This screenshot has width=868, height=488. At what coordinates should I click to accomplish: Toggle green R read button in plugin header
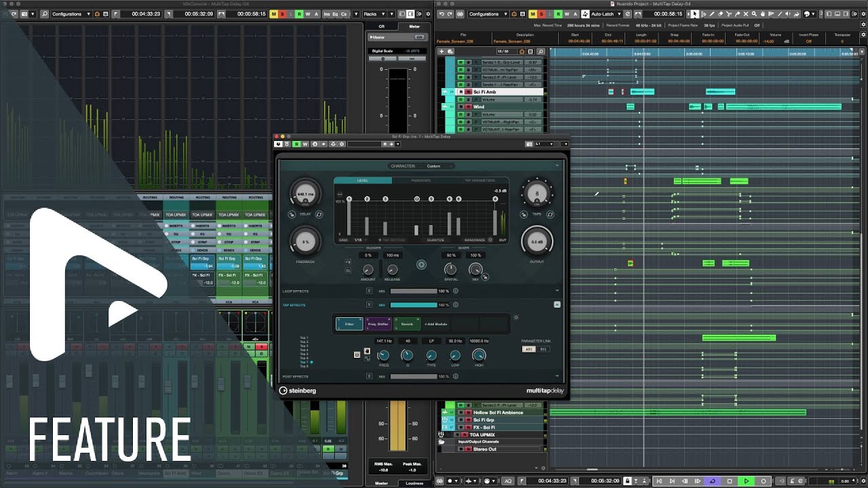click(296, 144)
